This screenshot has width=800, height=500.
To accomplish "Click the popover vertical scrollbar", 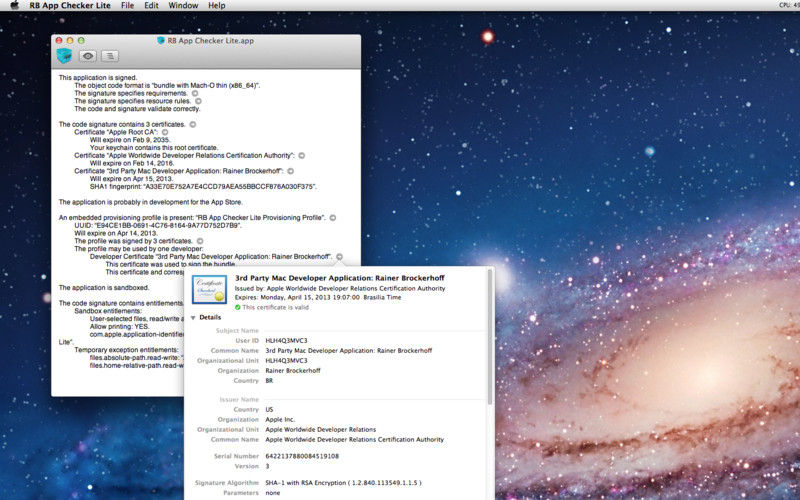I will (x=490, y=337).
